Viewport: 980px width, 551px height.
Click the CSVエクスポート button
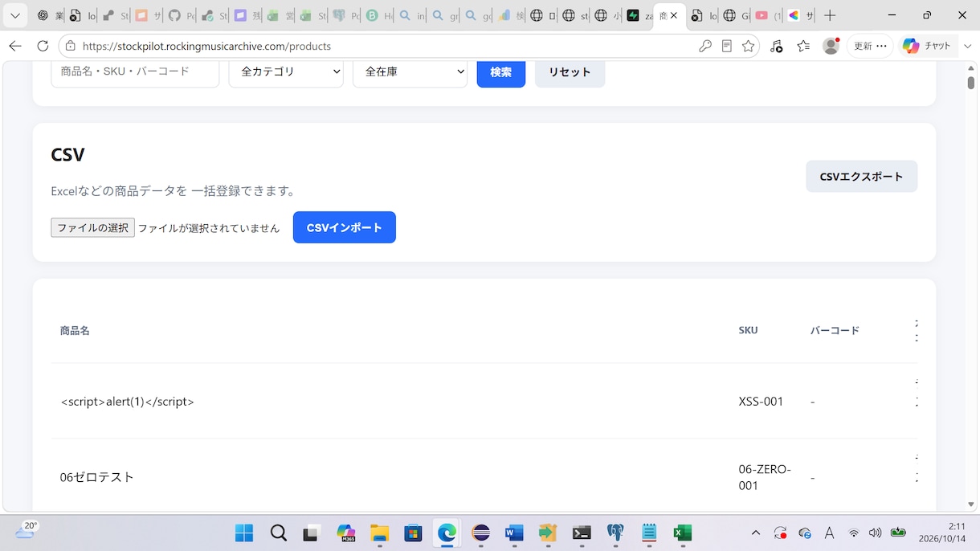coord(861,177)
